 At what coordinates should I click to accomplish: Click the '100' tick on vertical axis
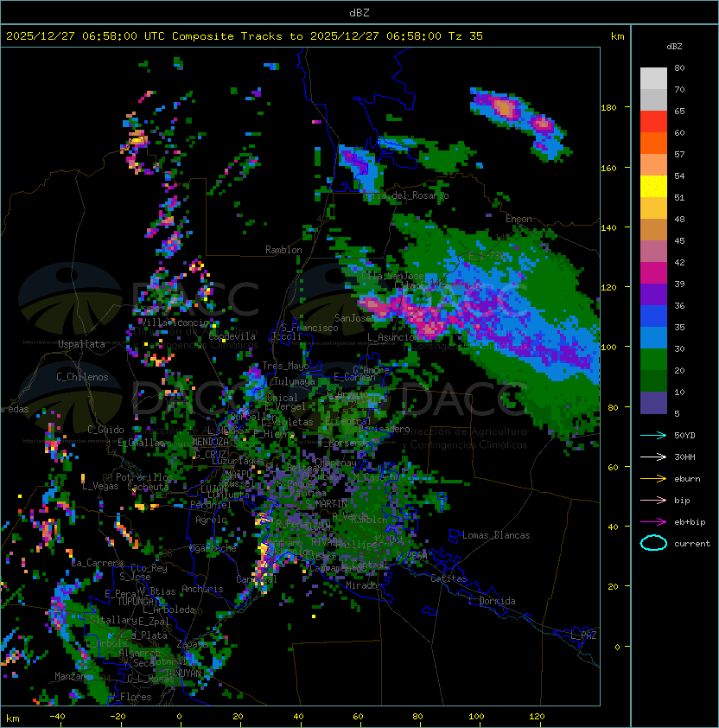pyautogui.click(x=608, y=348)
